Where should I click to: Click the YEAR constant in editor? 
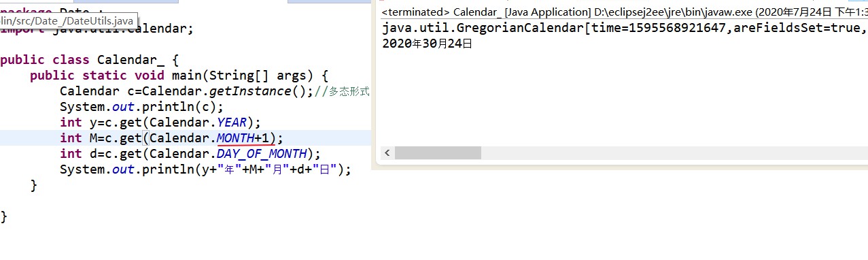[232, 123]
